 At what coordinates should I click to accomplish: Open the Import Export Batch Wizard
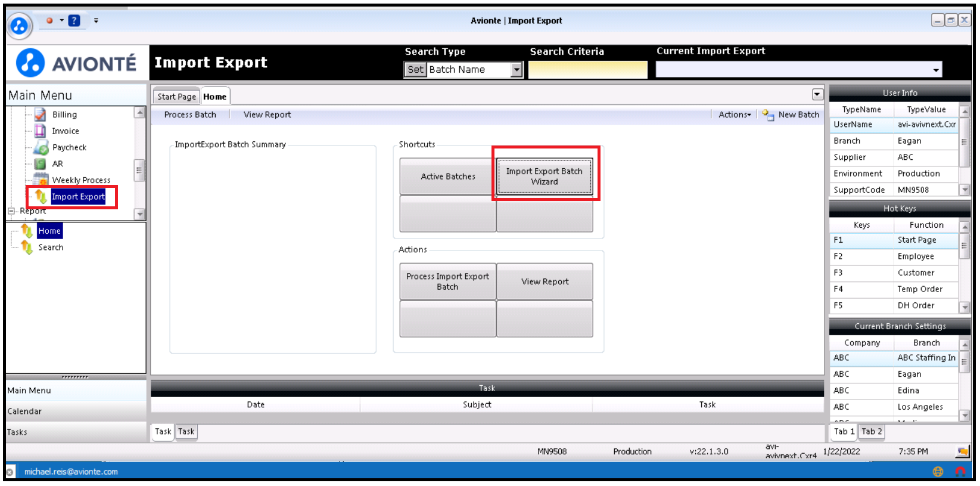(545, 177)
